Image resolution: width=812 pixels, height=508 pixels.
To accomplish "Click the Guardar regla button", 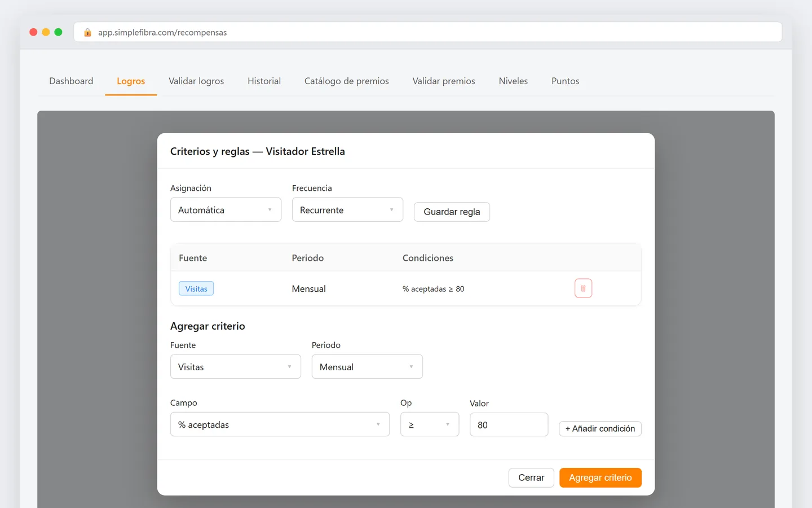I will pyautogui.click(x=452, y=212).
